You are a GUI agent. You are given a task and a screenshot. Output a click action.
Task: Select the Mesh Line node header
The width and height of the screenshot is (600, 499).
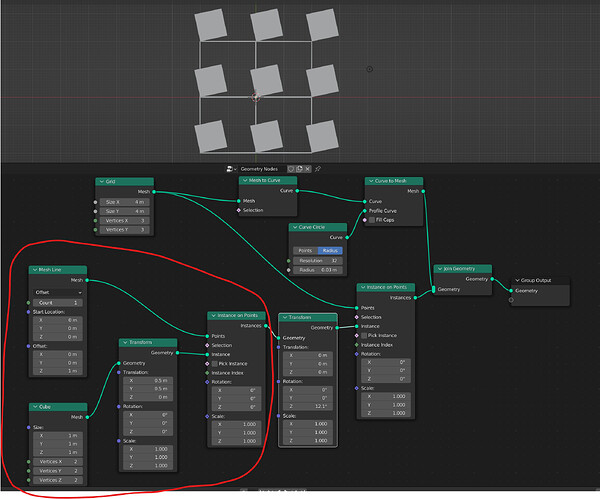58,270
